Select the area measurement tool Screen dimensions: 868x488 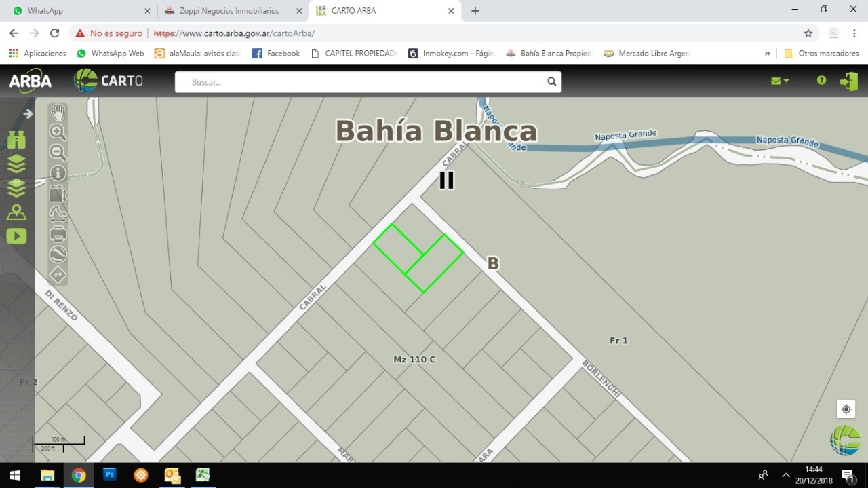(x=58, y=194)
